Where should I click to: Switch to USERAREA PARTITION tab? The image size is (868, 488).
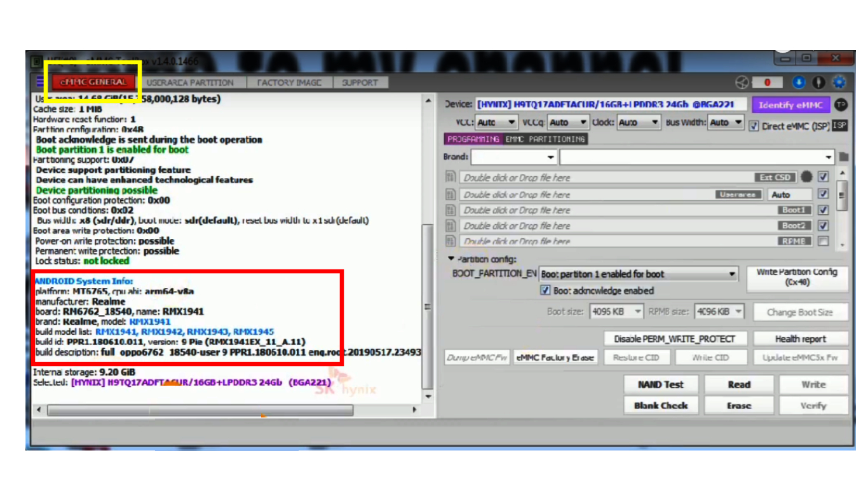click(x=189, y=83)
